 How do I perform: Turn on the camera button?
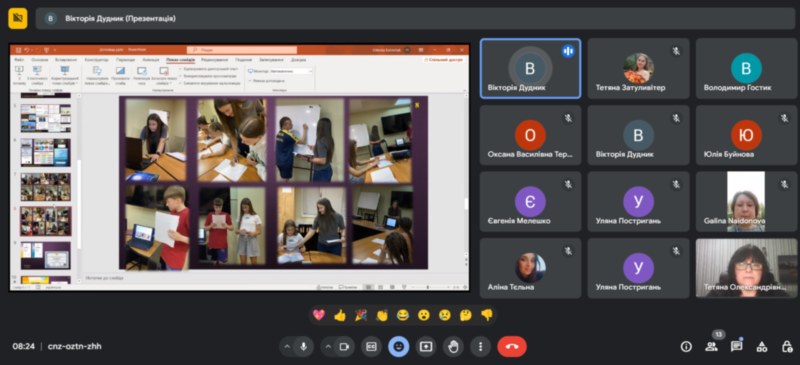[x=344, y=347]
